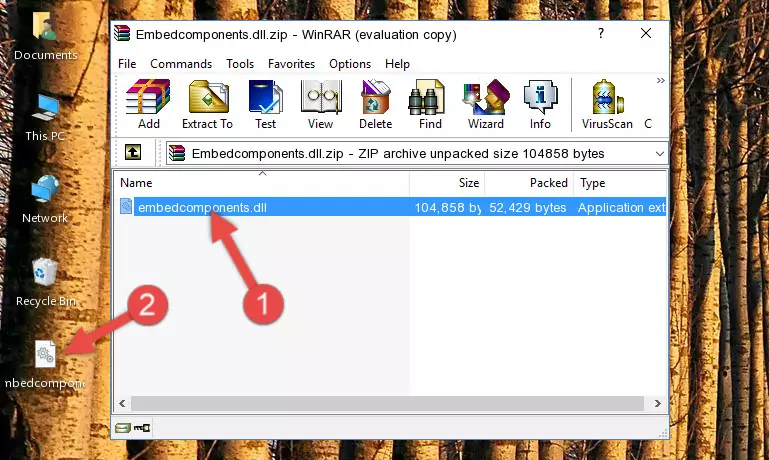769x460 pixels.
Task: Open the Options menu
Action: pyautogui.click(x=350, y=64)
